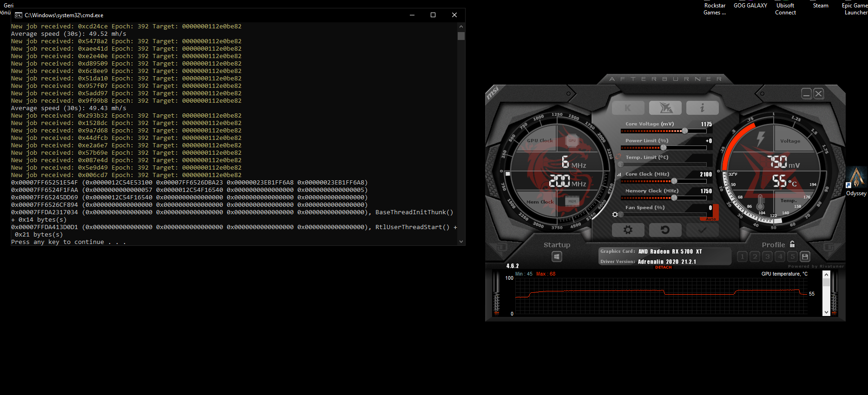868x395 pixels.
Task: Click the down arrow on the graph scrollbar
Action: pos(826,312)
